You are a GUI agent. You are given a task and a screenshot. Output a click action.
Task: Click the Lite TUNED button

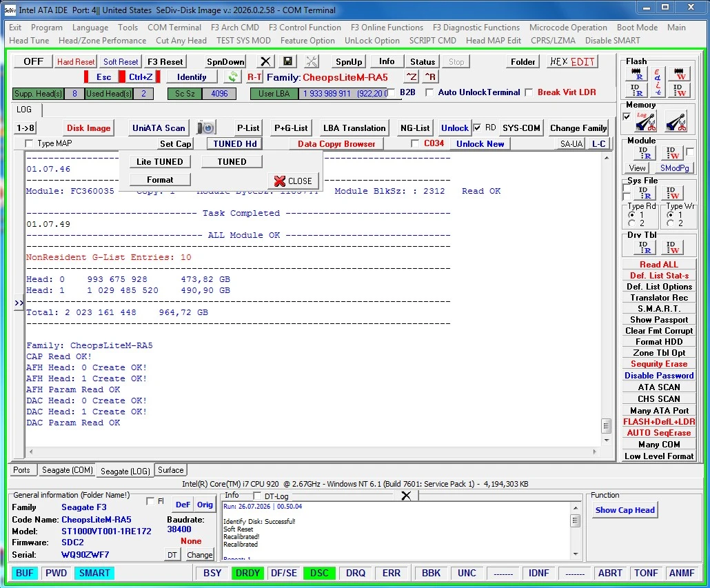160,161
